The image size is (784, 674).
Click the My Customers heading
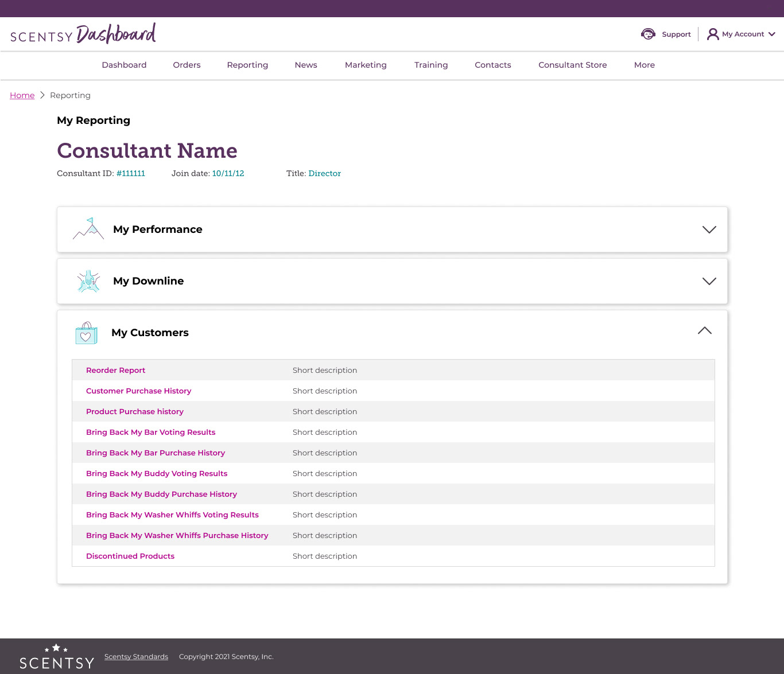click(x=150, y=333)
